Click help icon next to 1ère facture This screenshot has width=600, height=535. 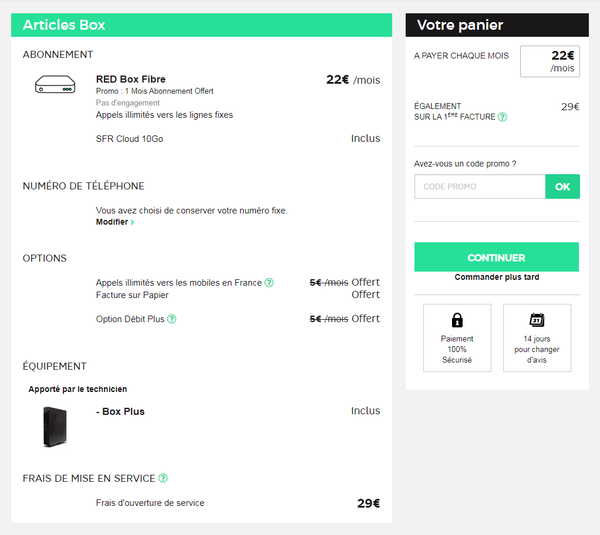(x=502, y=117)
